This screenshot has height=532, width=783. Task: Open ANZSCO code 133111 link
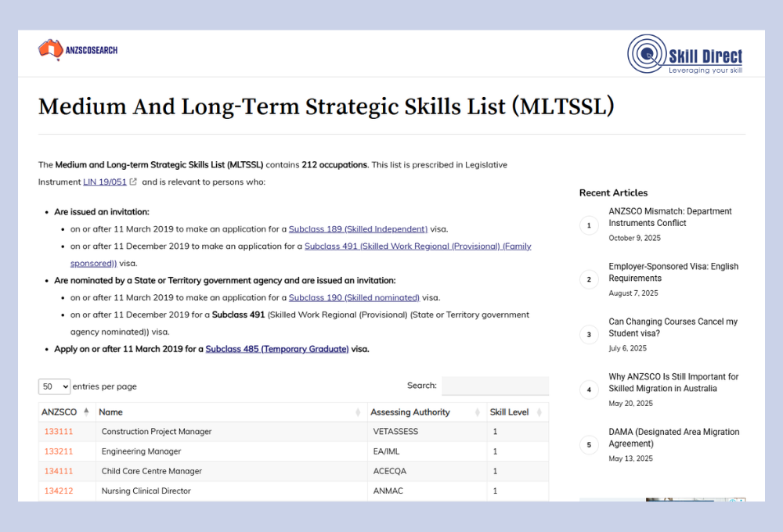pyautogui.click(x=59, y=432)
